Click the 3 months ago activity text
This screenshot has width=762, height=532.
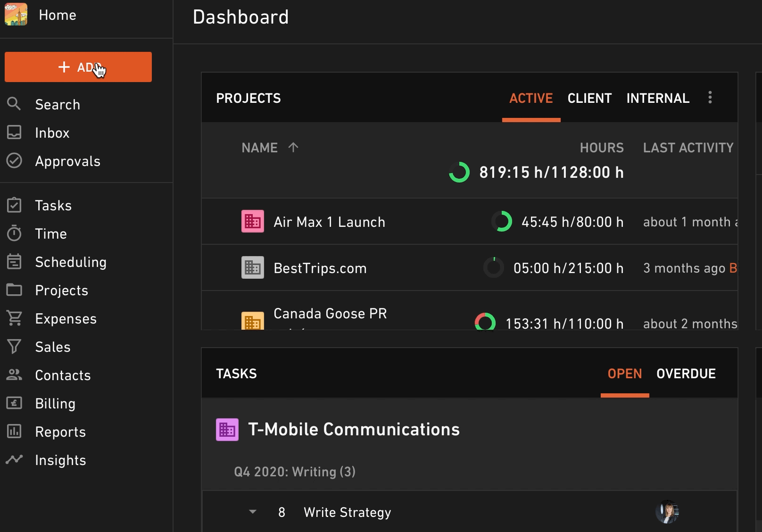click(x=684, y=268)
